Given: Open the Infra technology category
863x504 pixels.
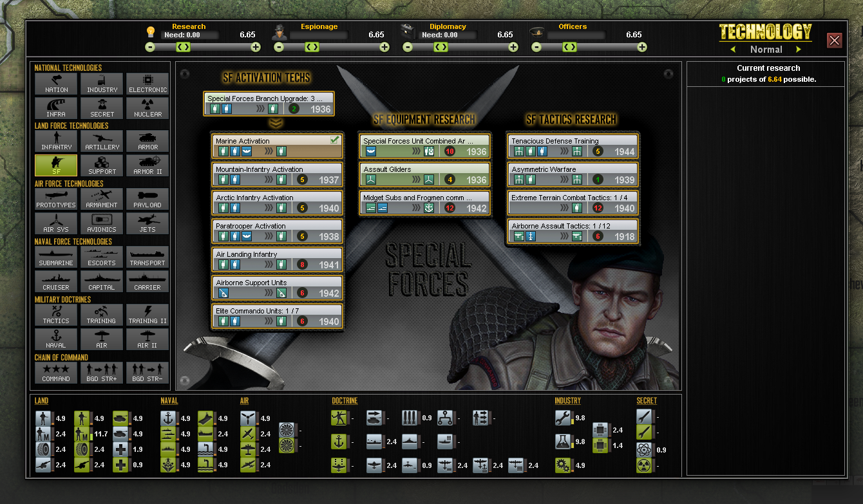Looking at the screenshot, I should pos(56,108).
